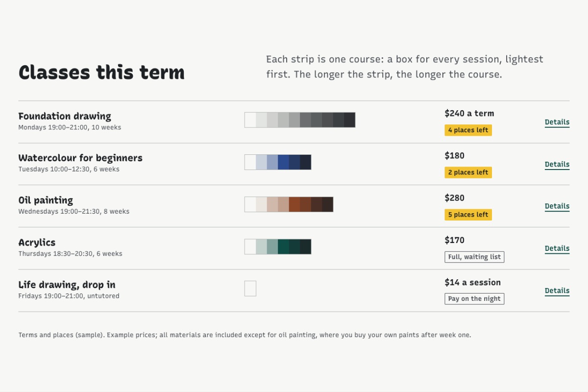
Task: Click the '2 places left' badge
Action: [468, 172]
